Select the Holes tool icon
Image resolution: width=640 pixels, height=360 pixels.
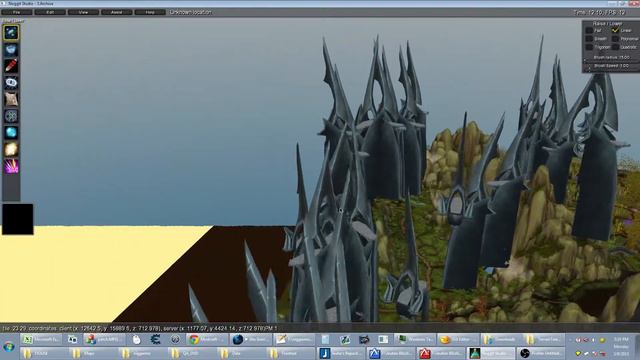click(11, 82)
